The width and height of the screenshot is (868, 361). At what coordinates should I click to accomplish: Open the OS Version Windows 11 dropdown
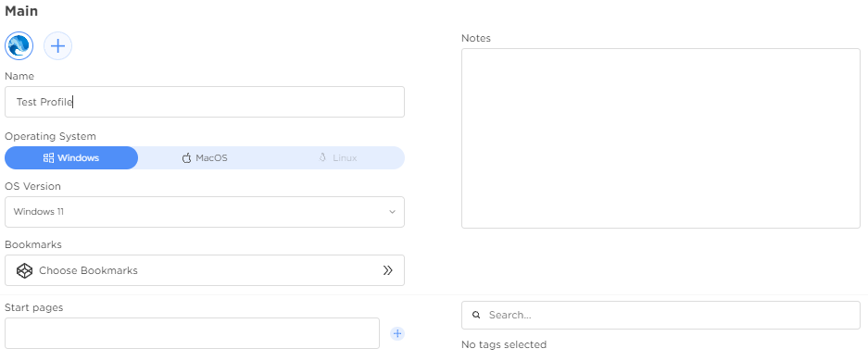(x=205, y=212)
